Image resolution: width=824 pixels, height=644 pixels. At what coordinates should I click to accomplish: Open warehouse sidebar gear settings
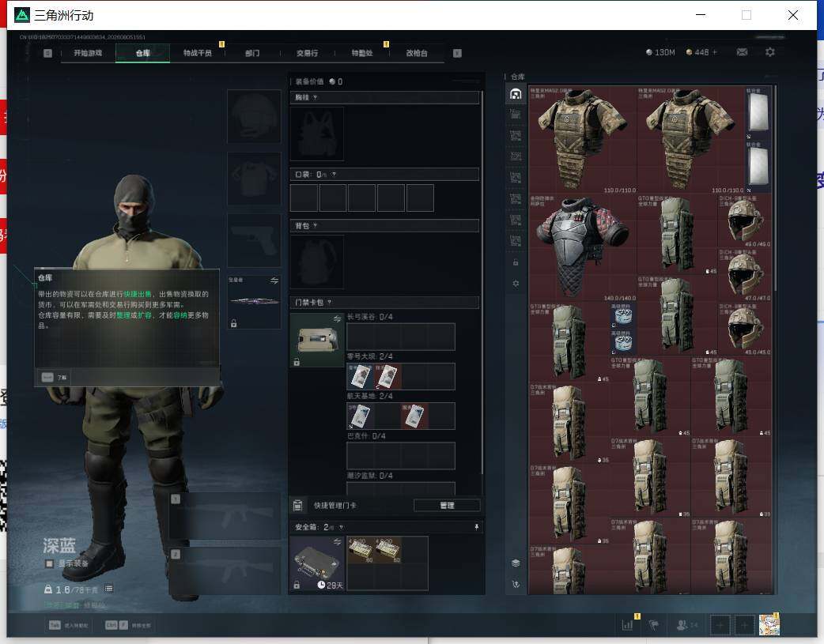tap(516, 283)
